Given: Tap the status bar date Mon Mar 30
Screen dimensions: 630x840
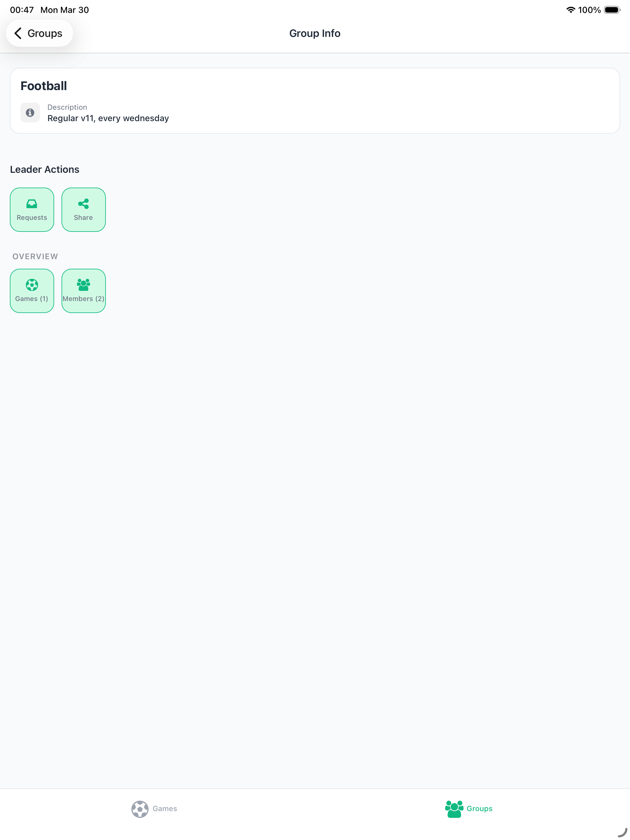Looking at the screenshot, I should 65,10.
